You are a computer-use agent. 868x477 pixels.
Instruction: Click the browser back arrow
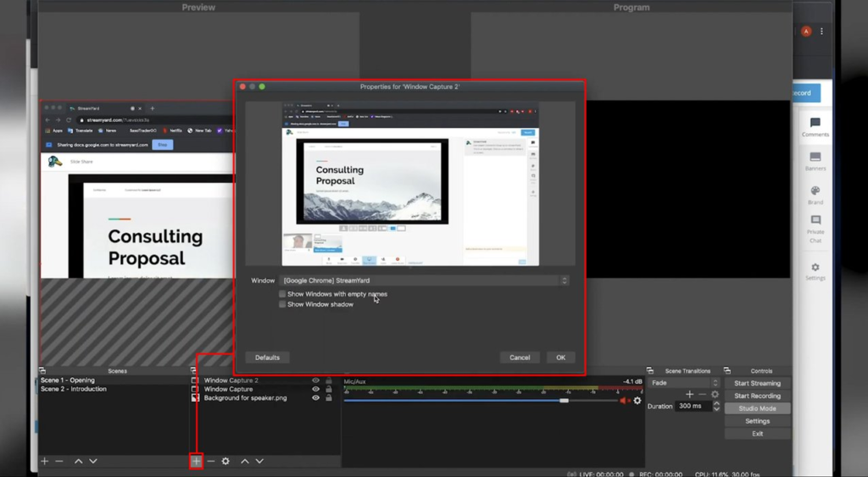point(47,119)
